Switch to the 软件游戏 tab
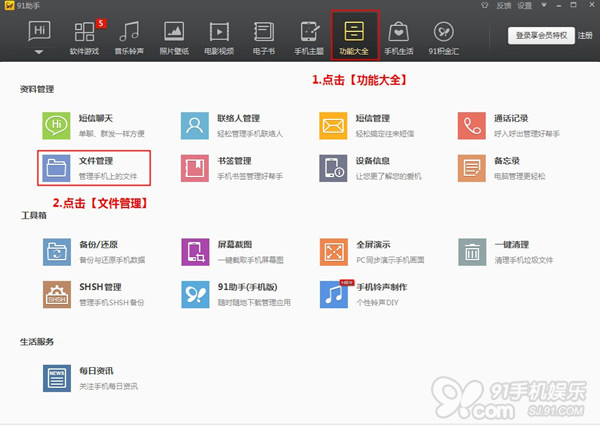600x425 pixels. [86, 37]
